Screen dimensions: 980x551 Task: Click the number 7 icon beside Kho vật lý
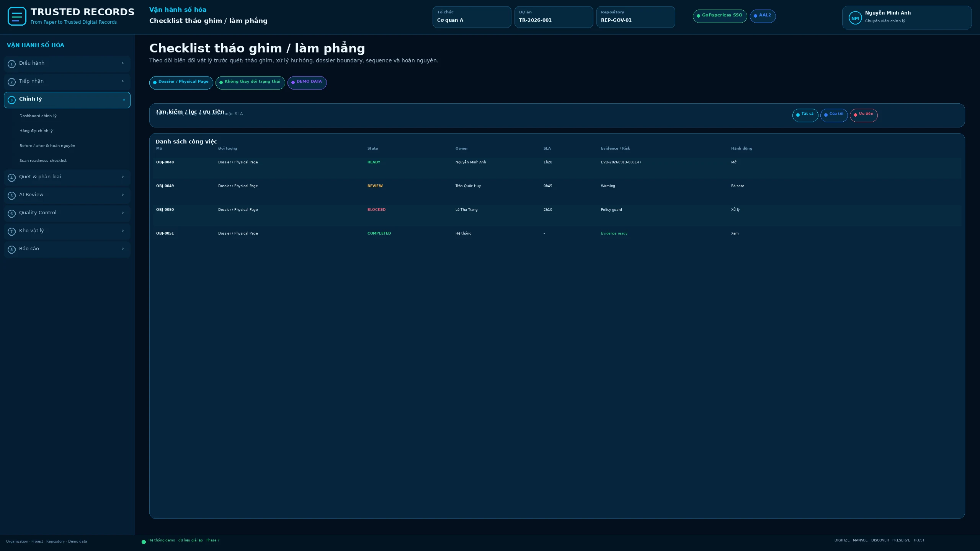click(11, 231)
